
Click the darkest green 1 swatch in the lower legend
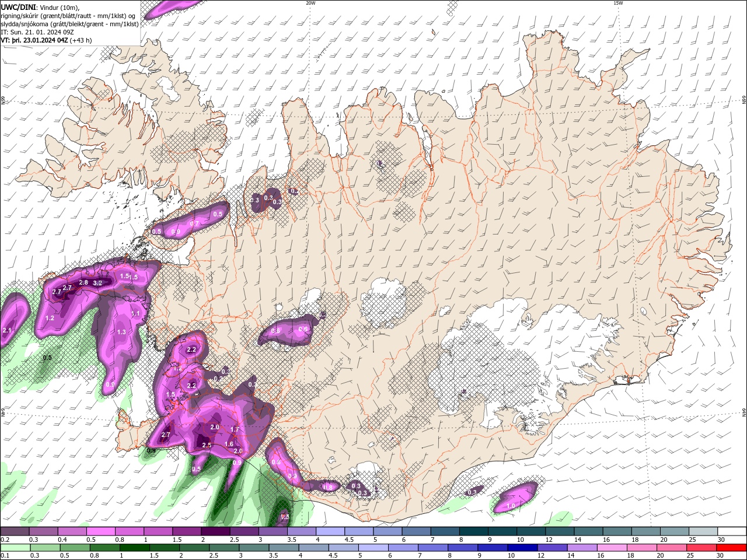[x=134, y=548]
